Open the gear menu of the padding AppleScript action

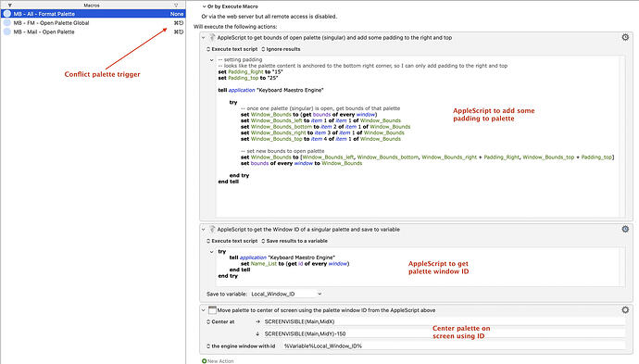625,37
